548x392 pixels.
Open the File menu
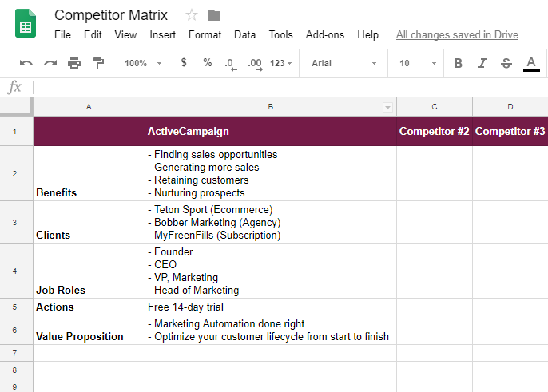[x=62, y=34]
